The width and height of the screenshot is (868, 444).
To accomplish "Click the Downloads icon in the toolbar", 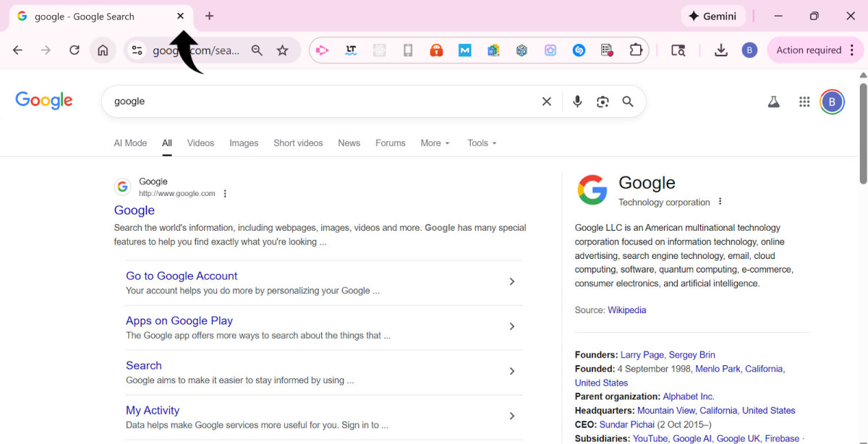I will (721, 50).
